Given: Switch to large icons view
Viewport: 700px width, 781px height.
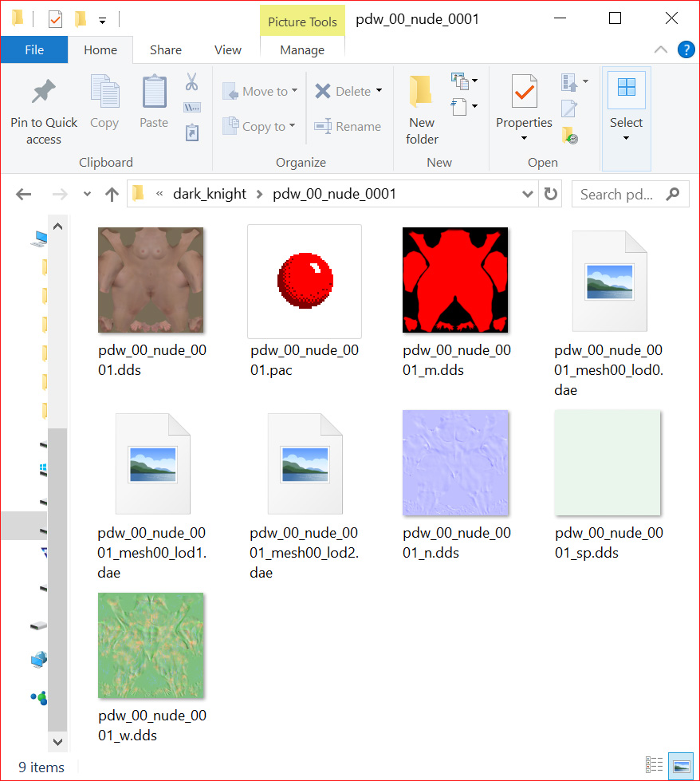Looking at the screenshot, I should click(681, 766).
